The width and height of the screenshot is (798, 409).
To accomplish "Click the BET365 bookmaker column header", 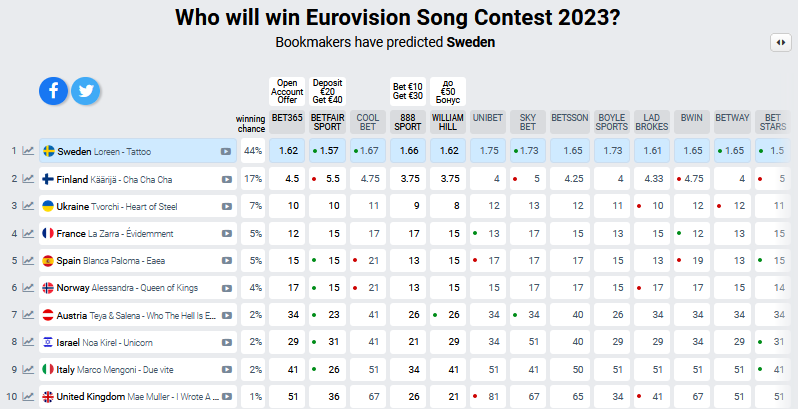I will point(287,122).
